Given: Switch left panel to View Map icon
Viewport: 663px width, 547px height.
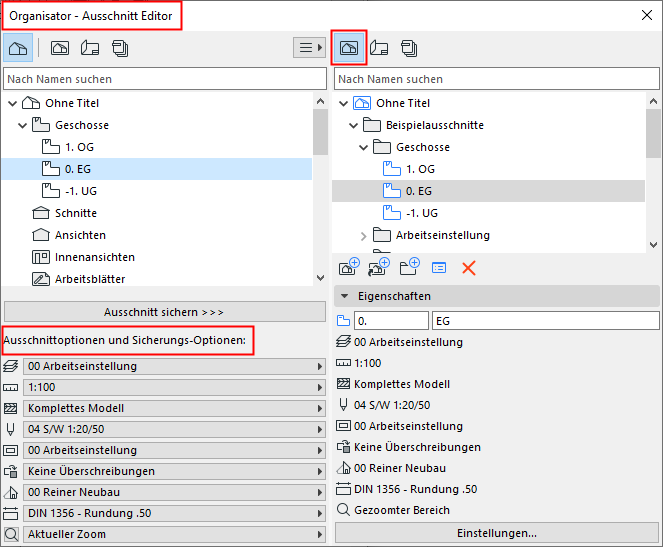Looking at the screenshot, I should (x=60, y=48).
